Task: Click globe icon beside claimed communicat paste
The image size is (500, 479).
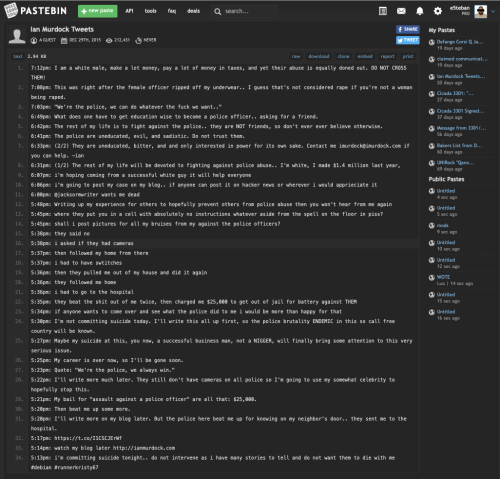Action: click(432, 59)
